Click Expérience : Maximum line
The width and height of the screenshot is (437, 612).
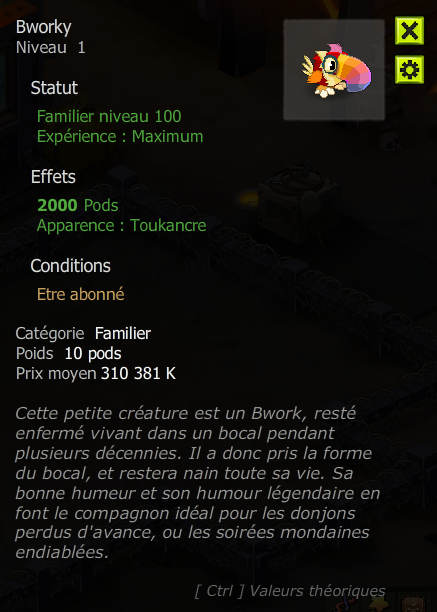120,137
